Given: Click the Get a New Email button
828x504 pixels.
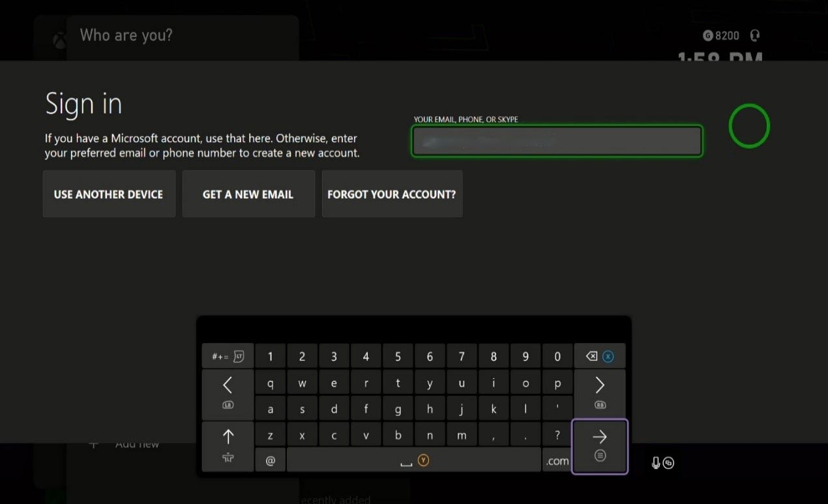Looking at the screenshot, I should coord(248,194).
